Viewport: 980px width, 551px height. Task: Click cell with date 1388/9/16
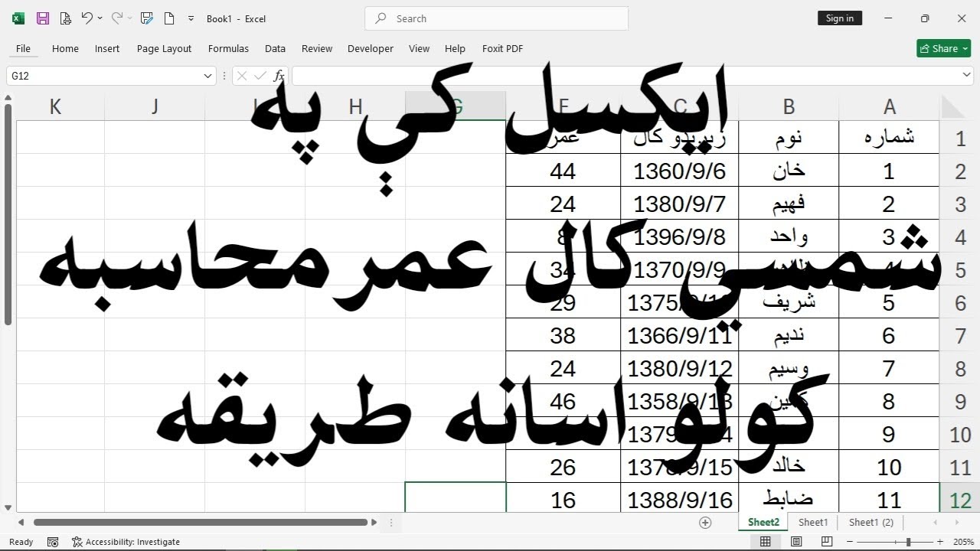[679, 500]
